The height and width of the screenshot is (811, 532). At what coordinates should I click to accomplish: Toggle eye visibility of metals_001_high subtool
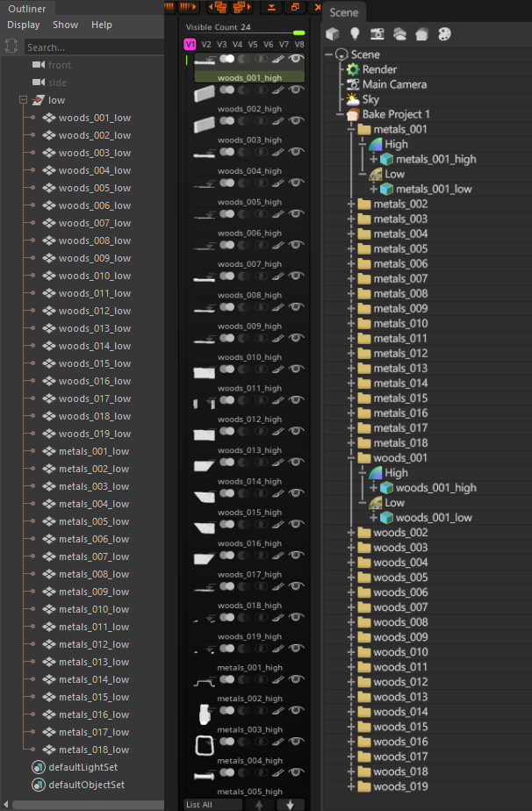coord(296,649)
